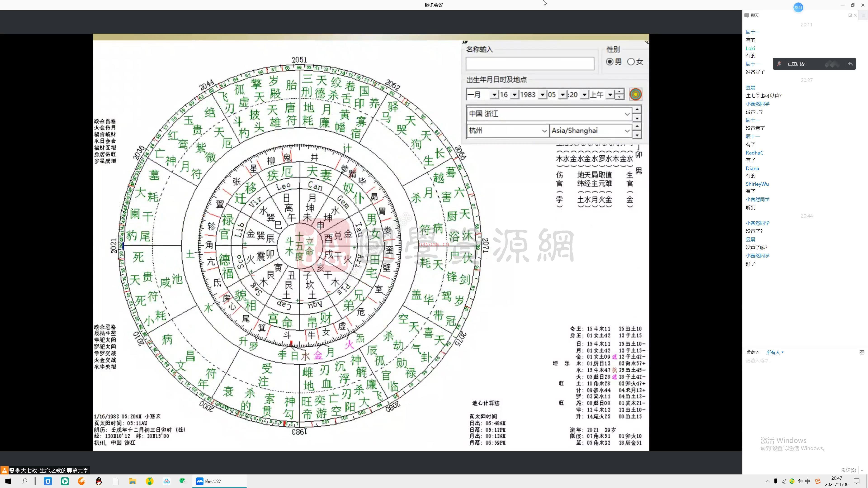The image size is (868, 488).
Task: Click sender name Diana in chat
Action: [752, 168]
